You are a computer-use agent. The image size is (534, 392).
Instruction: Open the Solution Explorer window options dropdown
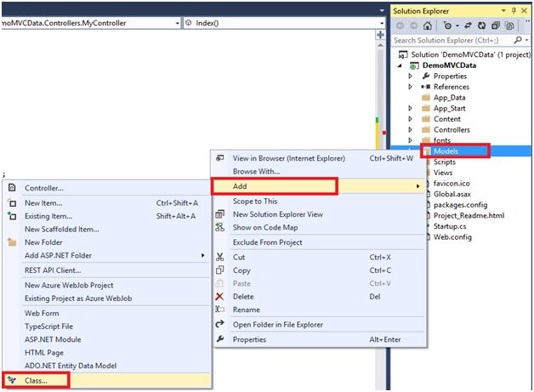503,11
